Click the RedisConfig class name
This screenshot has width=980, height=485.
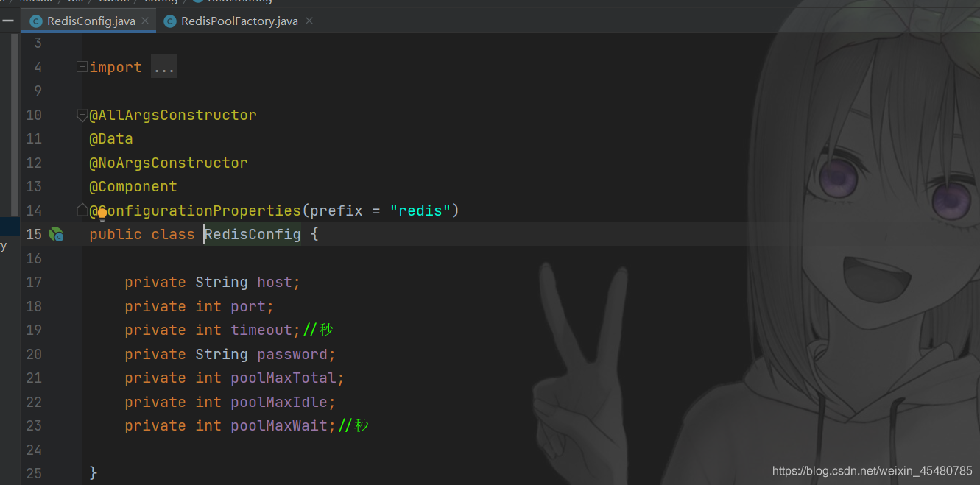(253, 235)
